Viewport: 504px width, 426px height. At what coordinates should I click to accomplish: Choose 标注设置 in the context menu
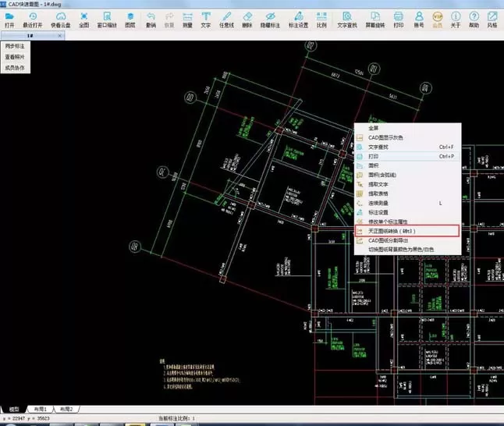(x=407, y=212)
